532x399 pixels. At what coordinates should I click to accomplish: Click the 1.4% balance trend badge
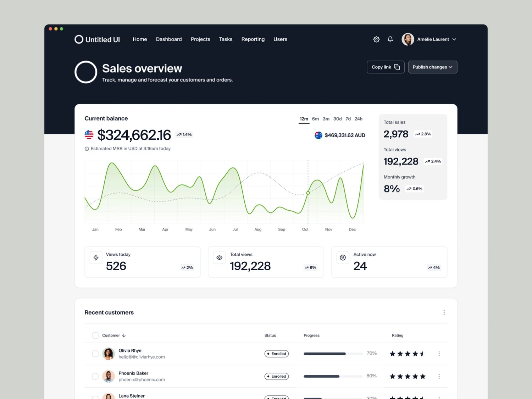tap(184, 135)
